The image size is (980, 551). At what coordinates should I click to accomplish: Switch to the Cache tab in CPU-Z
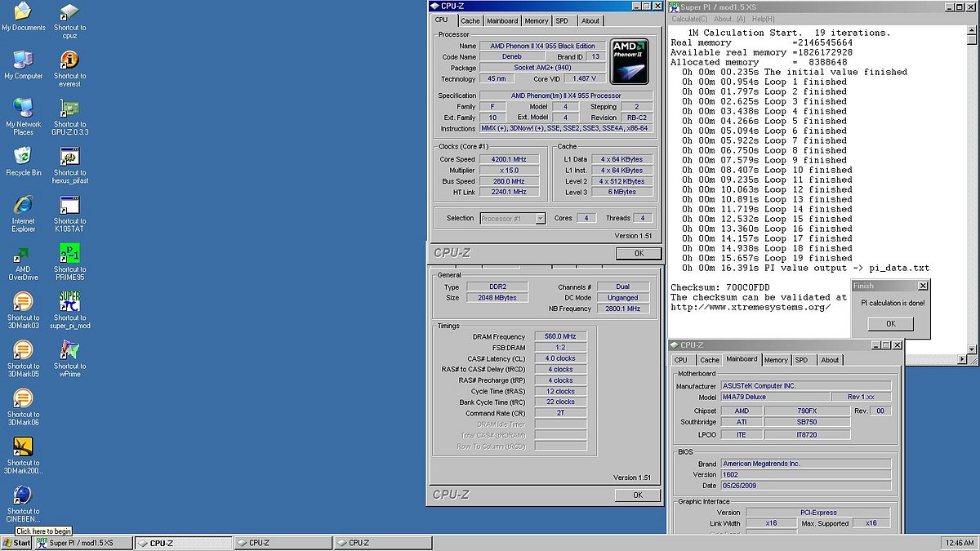(470, 21)
